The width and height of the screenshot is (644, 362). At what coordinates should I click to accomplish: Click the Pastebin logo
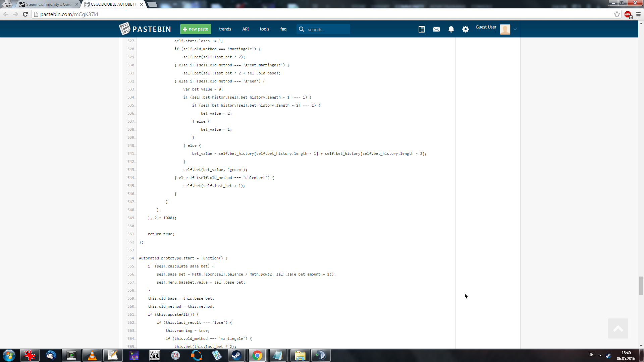[145, 29]
